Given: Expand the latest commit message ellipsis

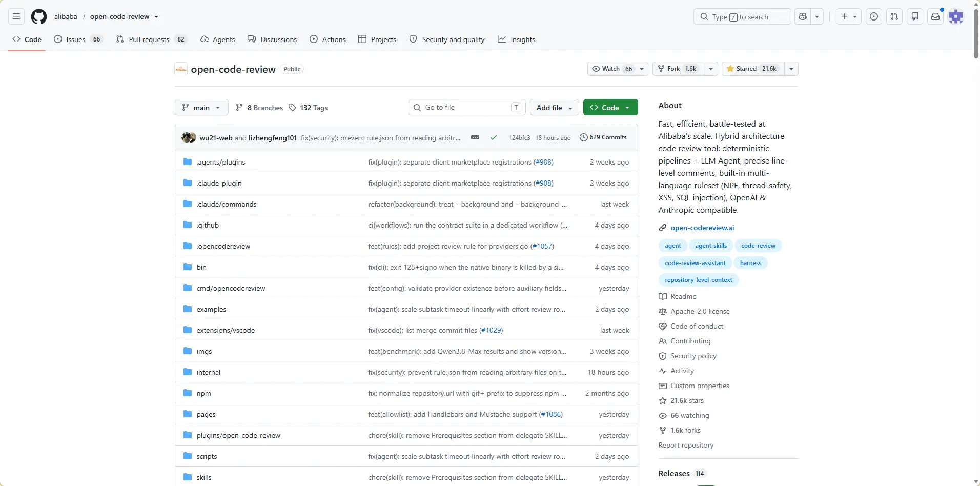Looking at the screenshot, I should pos(475,137).
